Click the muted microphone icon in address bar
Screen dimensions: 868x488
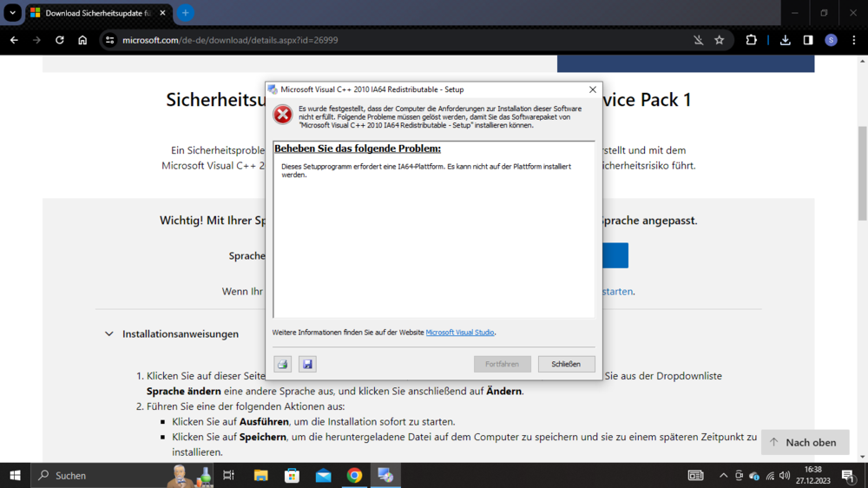tap(698, 40)
